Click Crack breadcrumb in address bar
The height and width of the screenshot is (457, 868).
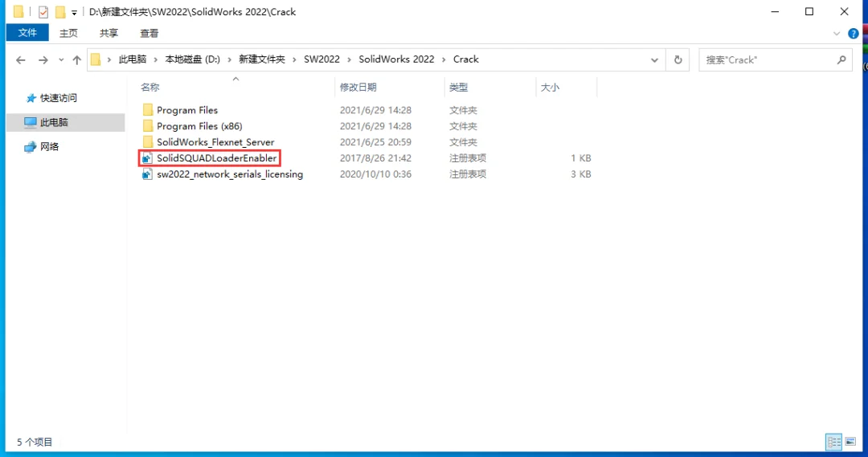[x=465, y=59]
